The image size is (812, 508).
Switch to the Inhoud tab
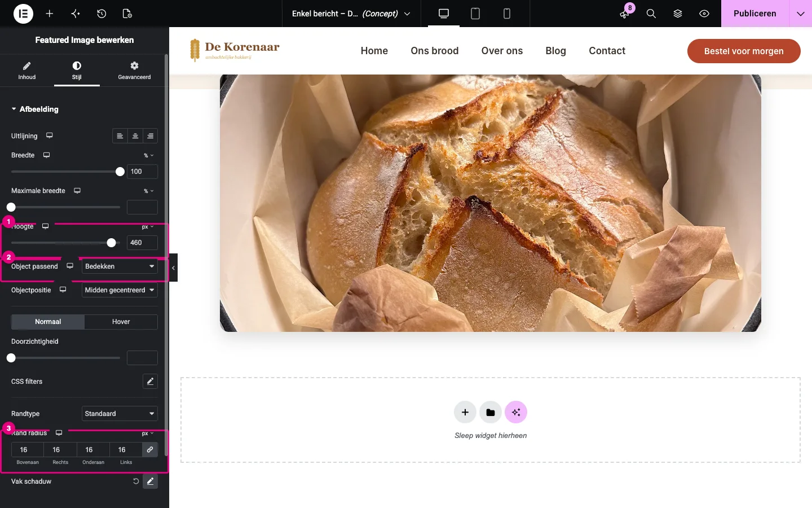[27, 71]
